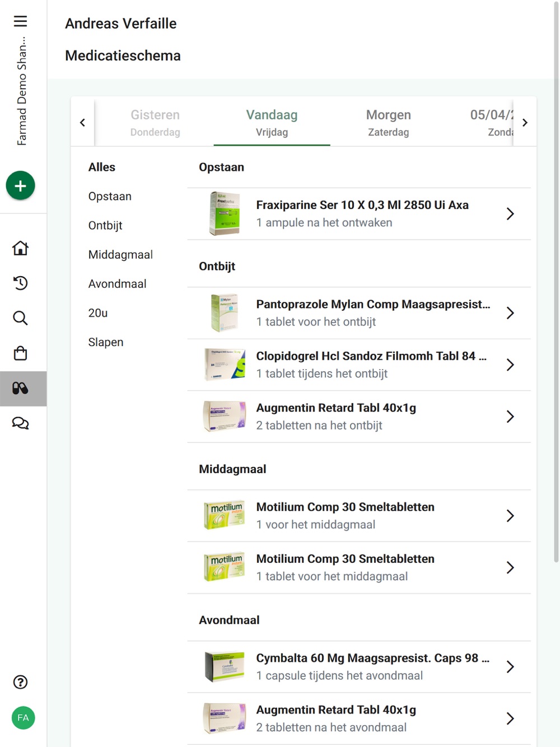
Task: Open the FA profile avatar
Action: (23, 718)
